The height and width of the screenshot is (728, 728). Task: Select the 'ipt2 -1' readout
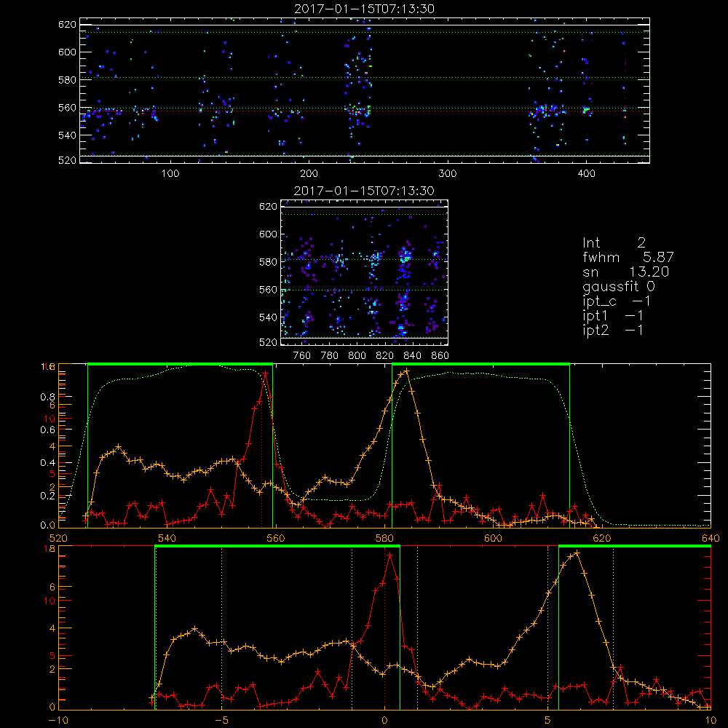[x=612, y=330]
